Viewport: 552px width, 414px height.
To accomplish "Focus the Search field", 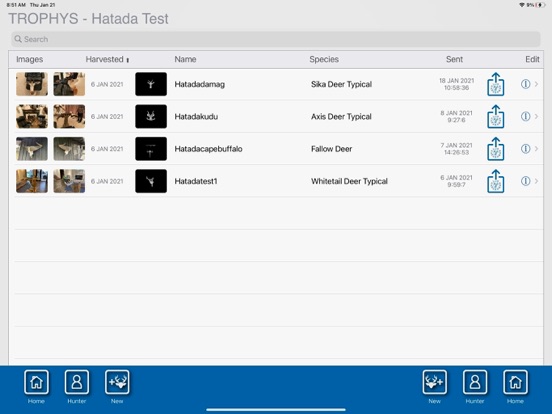I will 276,39.
